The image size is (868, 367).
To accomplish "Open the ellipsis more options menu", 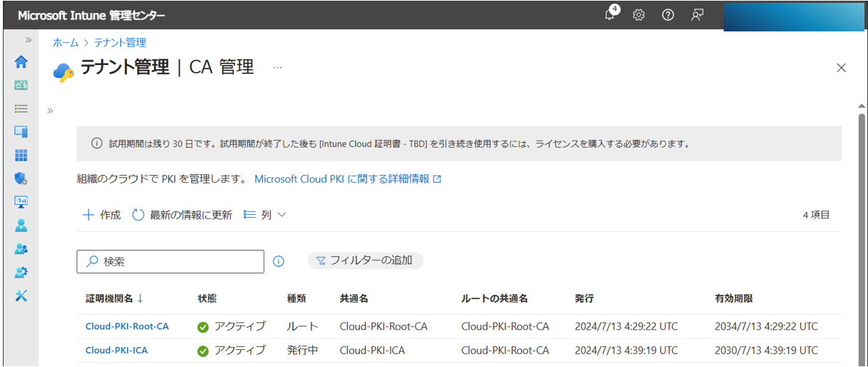I will [x=277, y=68].
